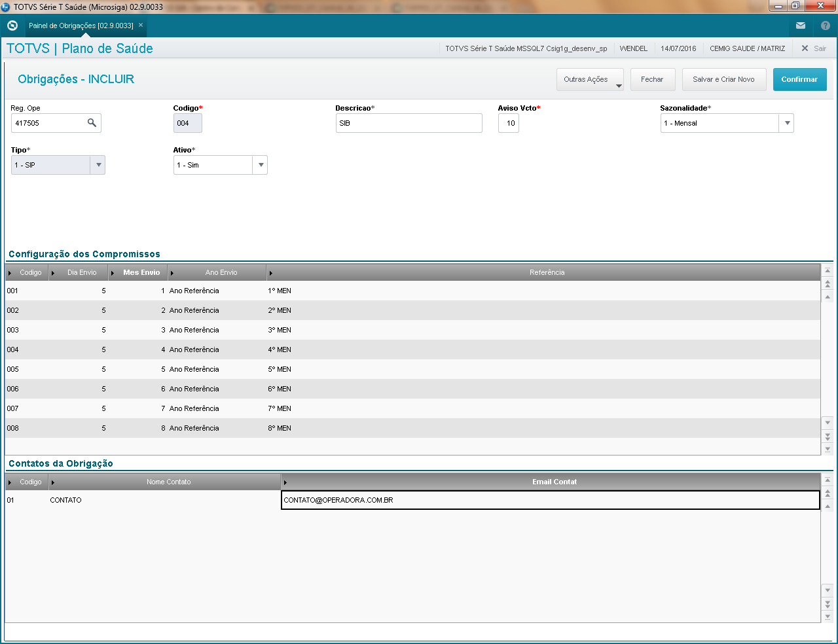Jump to last row in Compromissos grid
This screenshot has width=838, height=644.
pos(828,449)
